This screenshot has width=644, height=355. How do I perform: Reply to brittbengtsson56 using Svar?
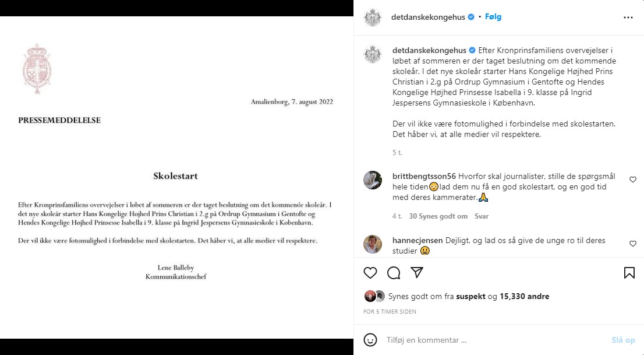482,216
